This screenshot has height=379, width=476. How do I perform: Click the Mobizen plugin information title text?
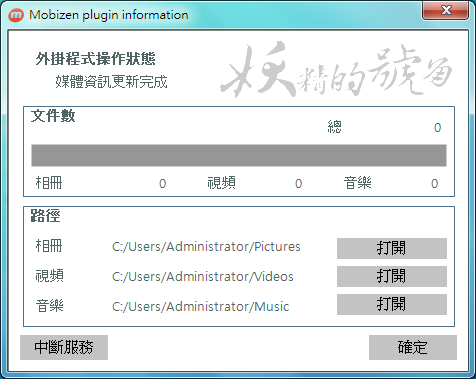109,15
